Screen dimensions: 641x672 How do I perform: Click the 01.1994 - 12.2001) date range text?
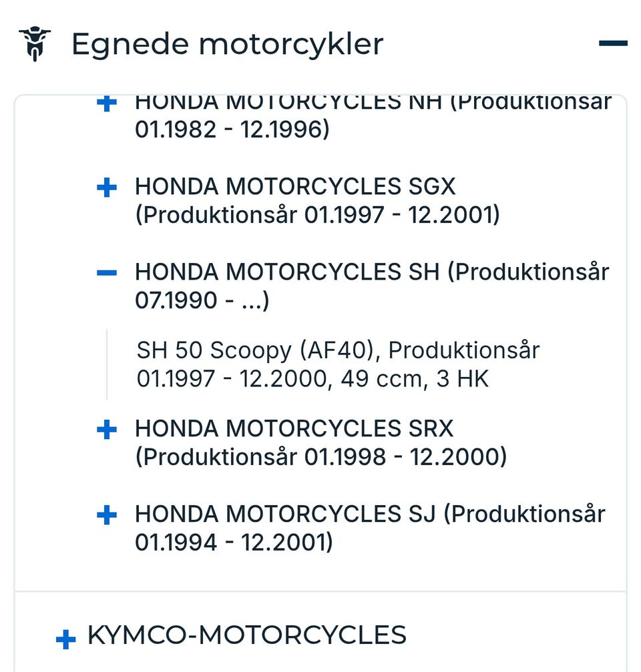click(234, 543)
